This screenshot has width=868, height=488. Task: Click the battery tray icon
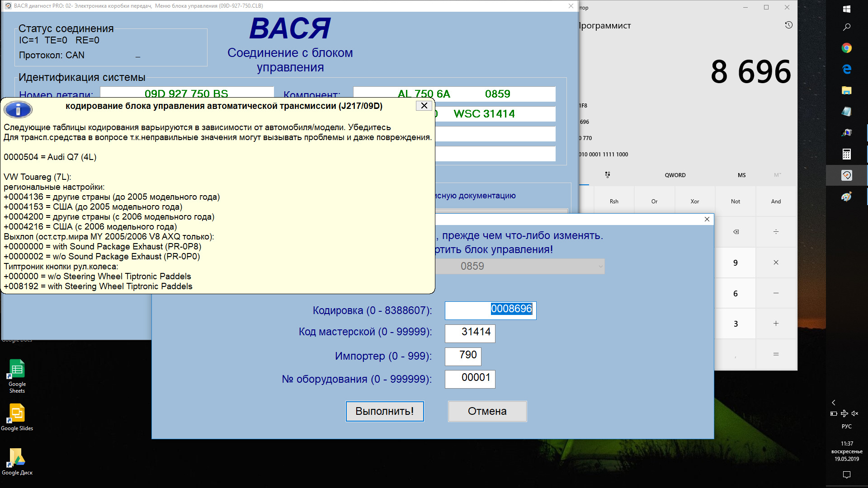pyautogui.click(x=834, y=413)
